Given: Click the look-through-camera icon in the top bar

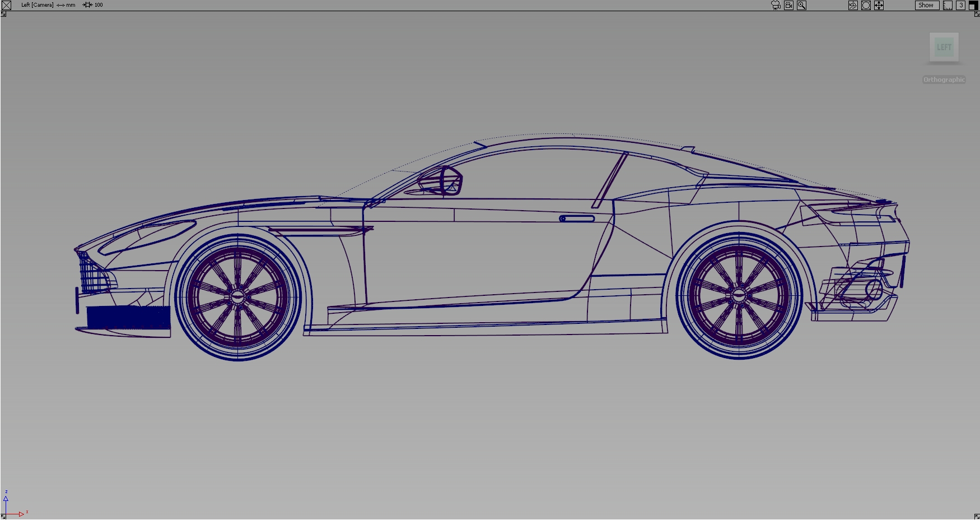Looking at the screenshot, I should [x=789, y=5].
